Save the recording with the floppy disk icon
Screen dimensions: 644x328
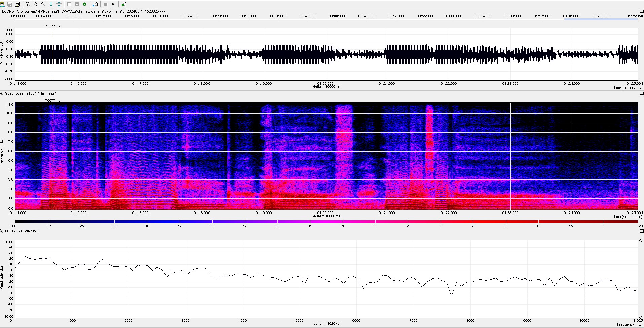10,4
